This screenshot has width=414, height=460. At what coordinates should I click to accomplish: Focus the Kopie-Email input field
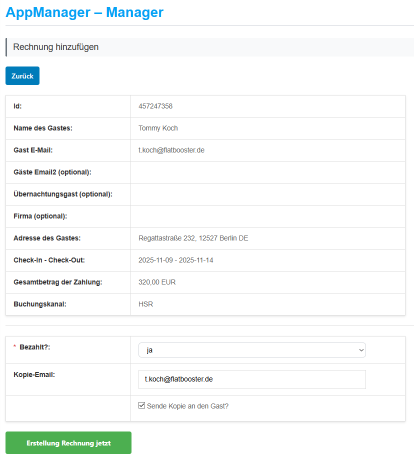click(x=252, y=379)
